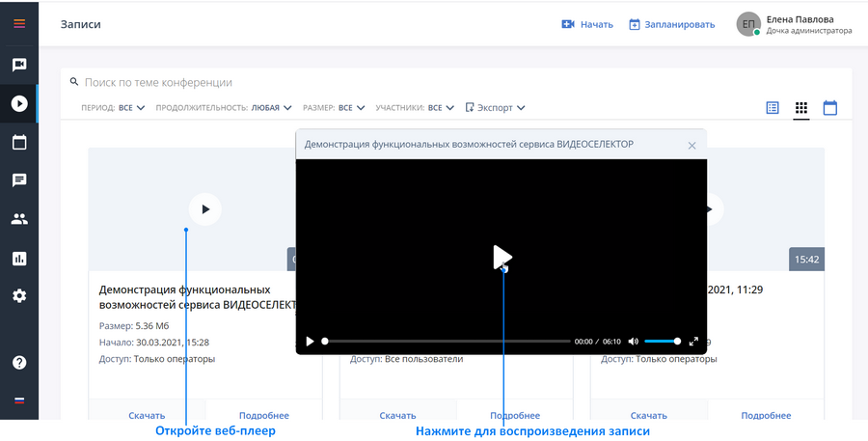The height and width of the screenshot is (441, 868).
Task: Click Скачать on the Все пользователи card
Action: pos(398,415)
